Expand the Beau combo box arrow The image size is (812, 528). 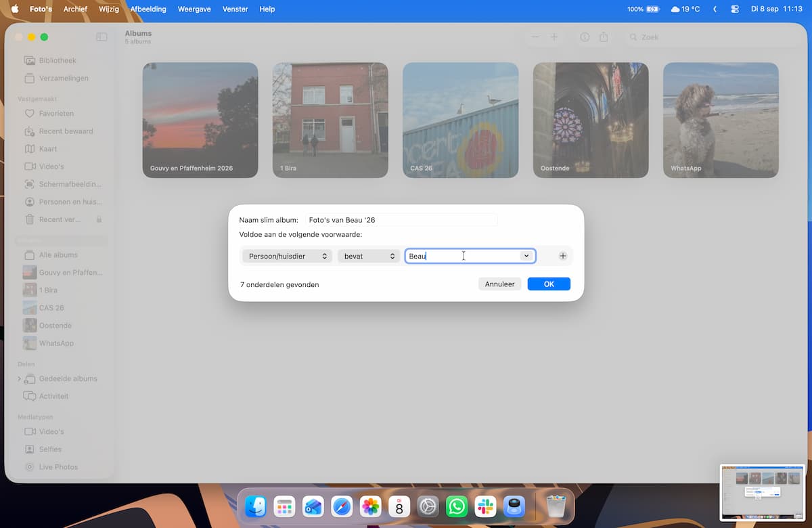point(526,256)
